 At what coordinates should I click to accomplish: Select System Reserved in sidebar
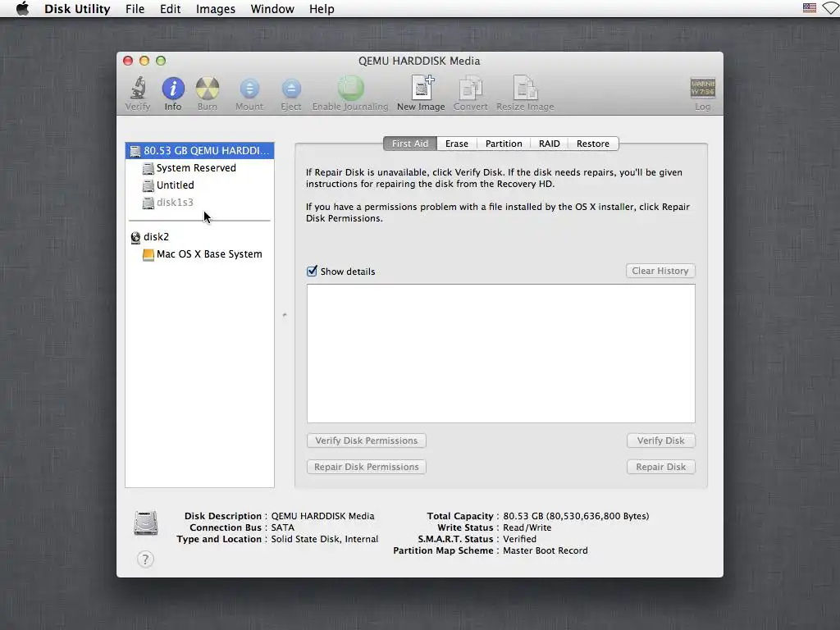196,168
